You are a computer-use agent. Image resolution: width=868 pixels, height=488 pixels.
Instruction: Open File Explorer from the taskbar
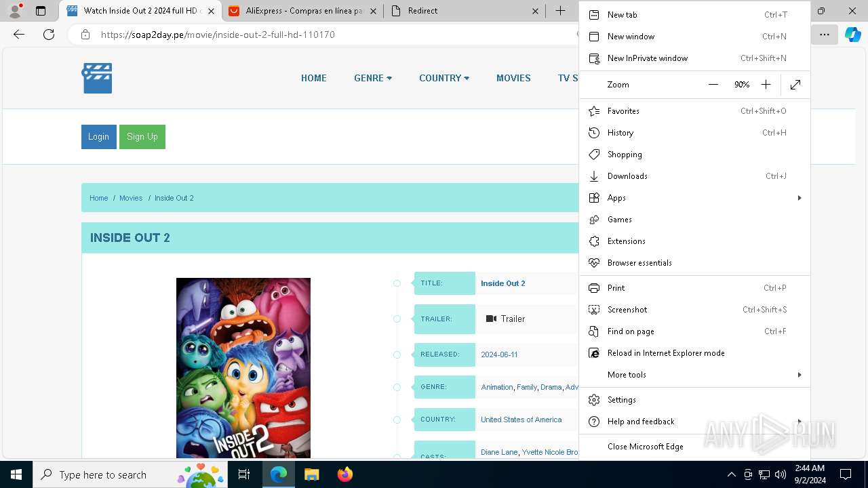311,474
